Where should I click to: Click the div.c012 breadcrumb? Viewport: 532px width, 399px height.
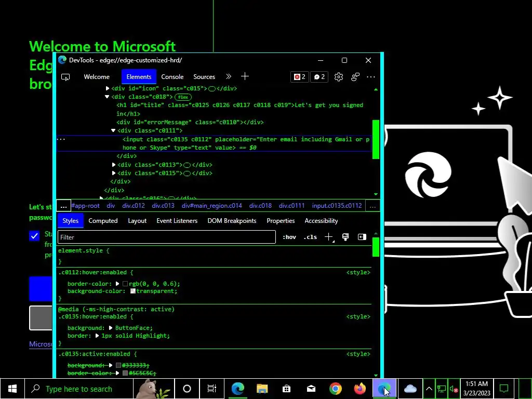click(x=134, y=206)
